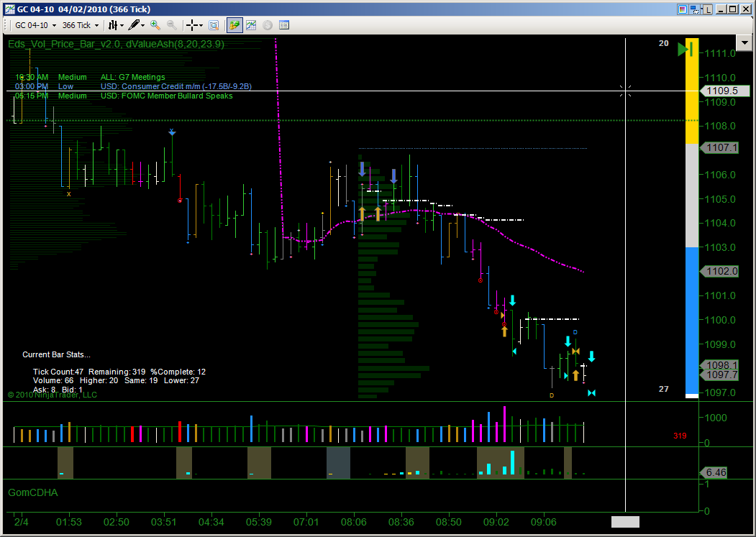Select USD: FOMC Member Bullard Speaks line
Screen dimensions: 756x537
124,96
